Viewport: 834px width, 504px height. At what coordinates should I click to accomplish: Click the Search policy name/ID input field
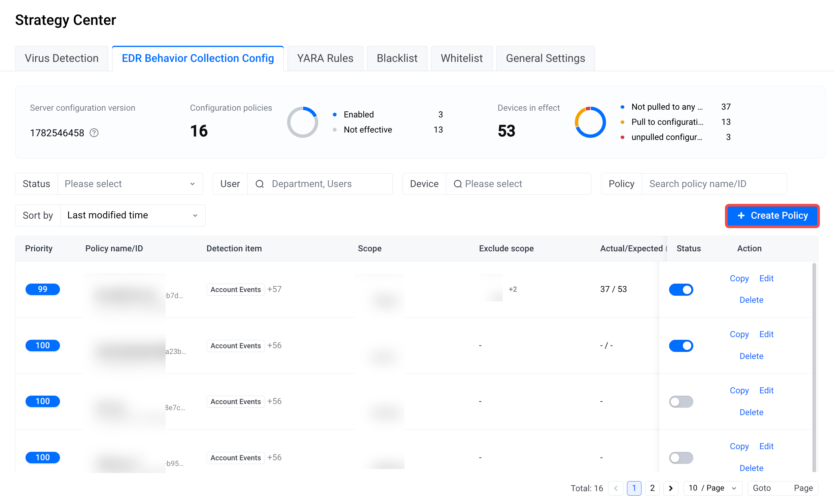click(714, 184)
